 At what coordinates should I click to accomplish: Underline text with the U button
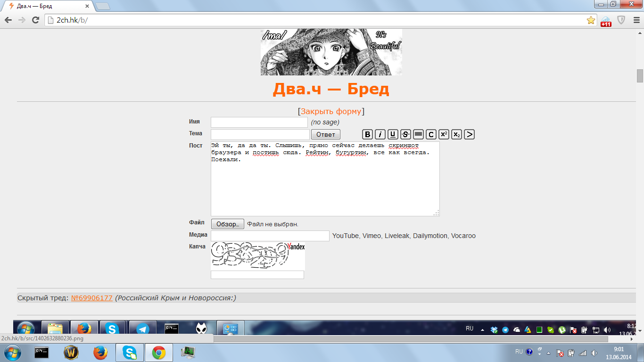point(393,134)
